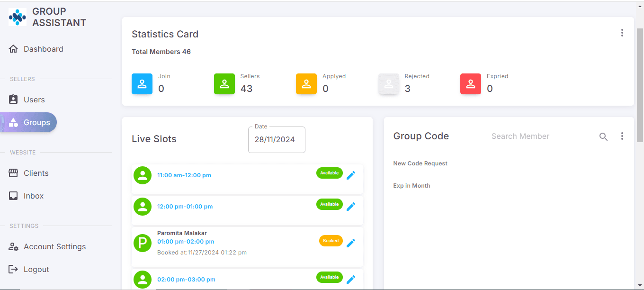The height and width of the screenshot is (290, 644).
Task: Click the Group Assistant logo icon
Action: coord(18,17)
